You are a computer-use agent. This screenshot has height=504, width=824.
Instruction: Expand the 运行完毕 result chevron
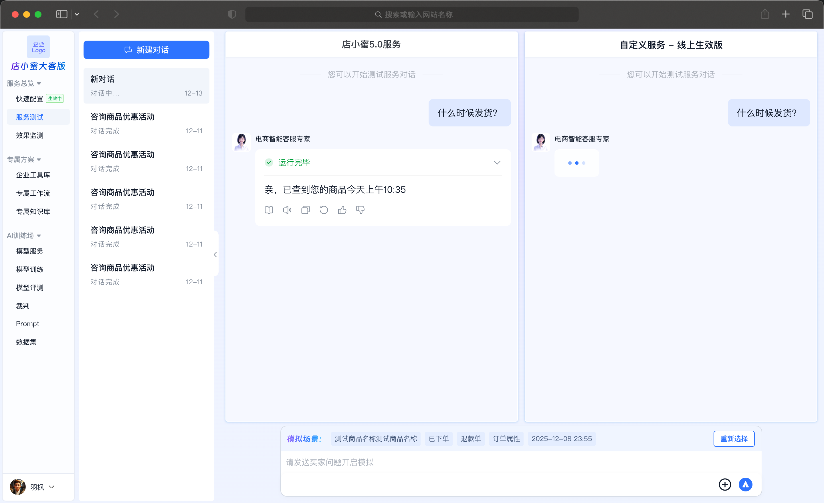497,162
